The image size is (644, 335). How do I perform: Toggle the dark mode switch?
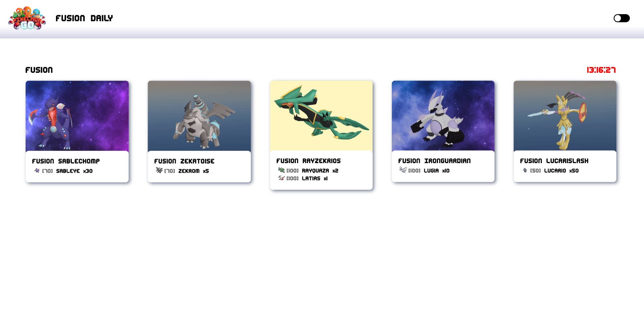621,18
